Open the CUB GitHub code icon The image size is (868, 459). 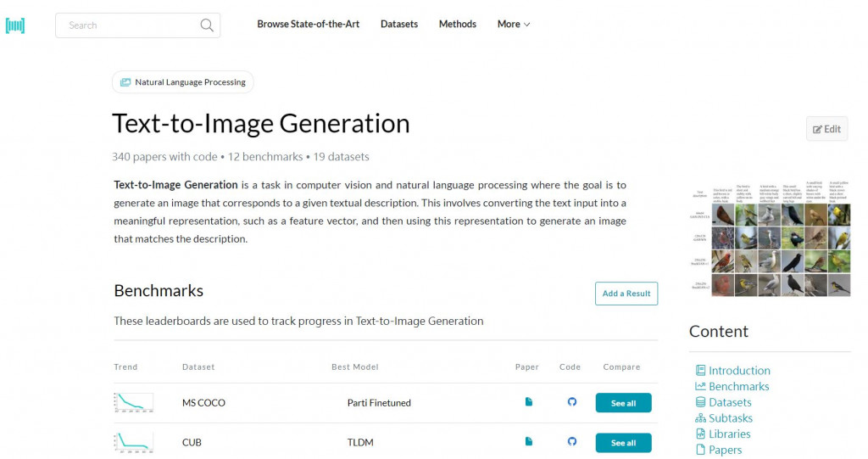coord(572,442)
